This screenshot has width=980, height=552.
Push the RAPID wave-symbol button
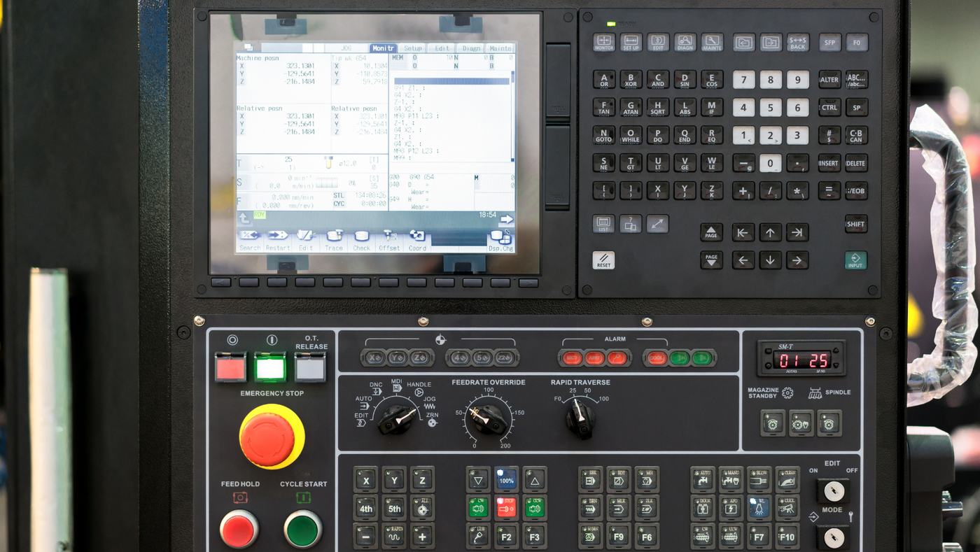[x=394, y=536]
